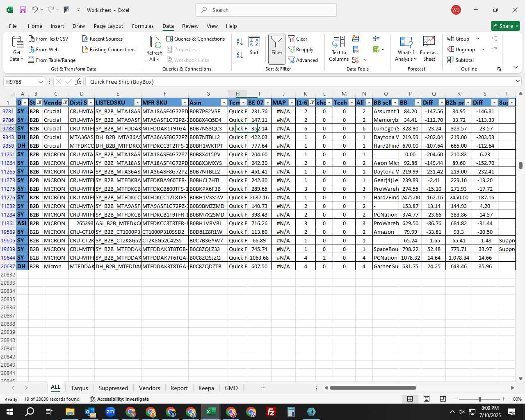Click the Consolidate icon
Image resolution: width=525 pixels, height=420 pixels.
pyautogui.click(x=376, y=39)
